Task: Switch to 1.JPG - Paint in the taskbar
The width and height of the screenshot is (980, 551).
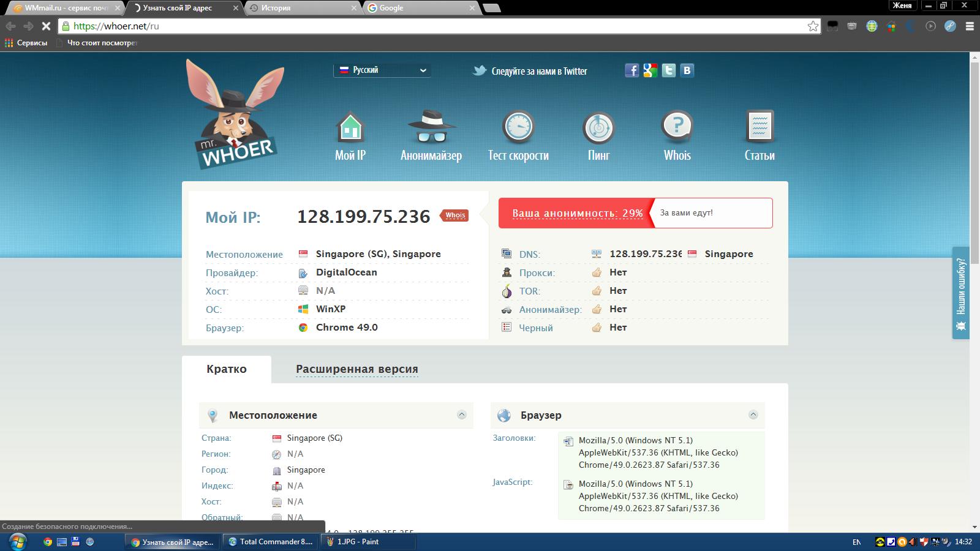Action: (x=367, y=542)
